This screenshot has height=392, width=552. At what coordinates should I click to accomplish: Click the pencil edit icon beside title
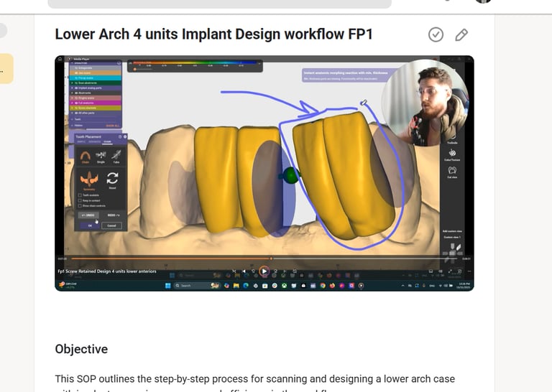click(x=461, y=34)
